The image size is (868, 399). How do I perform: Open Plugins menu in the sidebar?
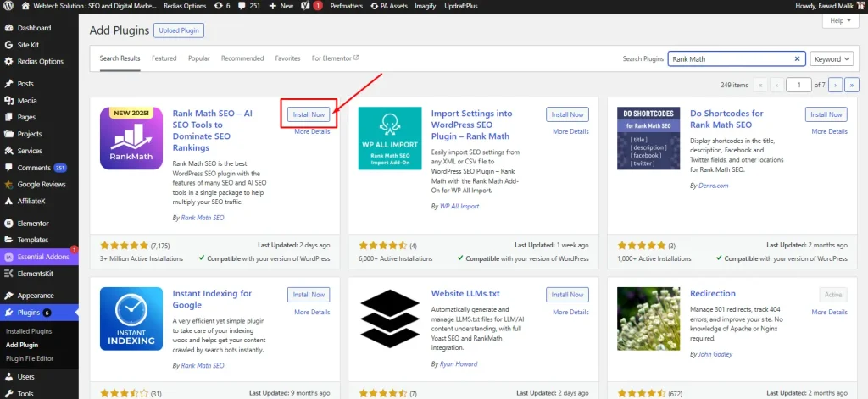39,313
